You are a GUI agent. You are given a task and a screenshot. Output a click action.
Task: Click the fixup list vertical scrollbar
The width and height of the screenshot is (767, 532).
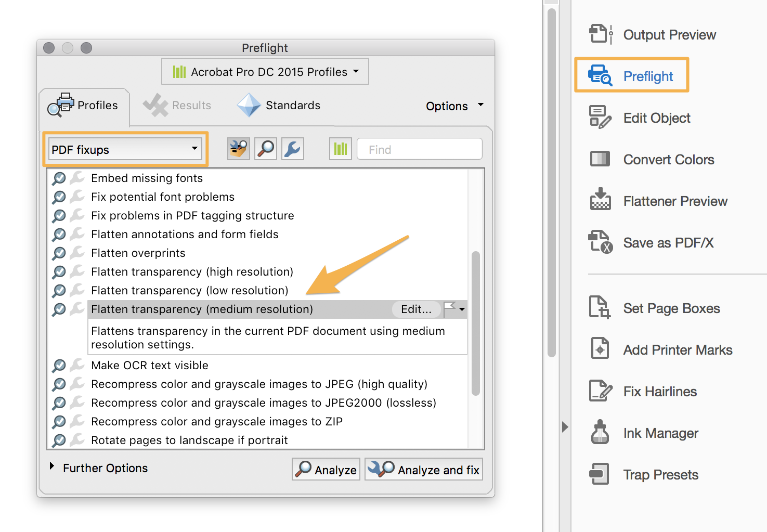point(475,323)
